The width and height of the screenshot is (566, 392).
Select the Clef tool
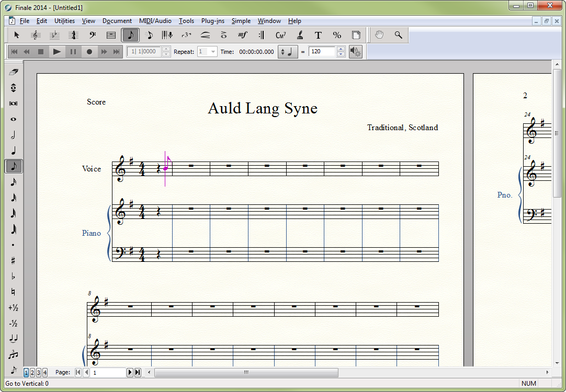pyautogui.click(x=93, y=35)
